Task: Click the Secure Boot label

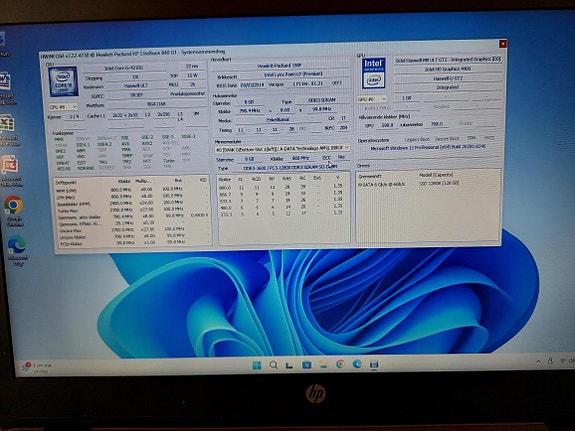Action: tap(447, 139)
